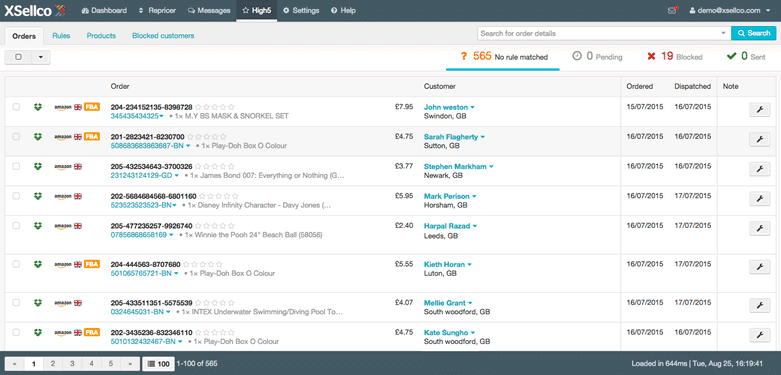The width and height of the screenshot is (781, 375).
Task: Click the wrench button for Sarah Flagherty order
Action: (760, 139)
